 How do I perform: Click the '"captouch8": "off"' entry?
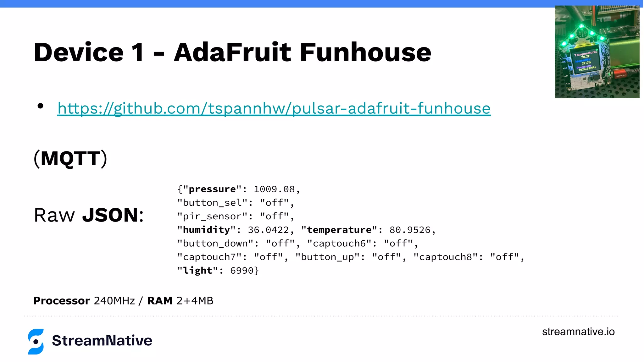click(x=469, y=257)
